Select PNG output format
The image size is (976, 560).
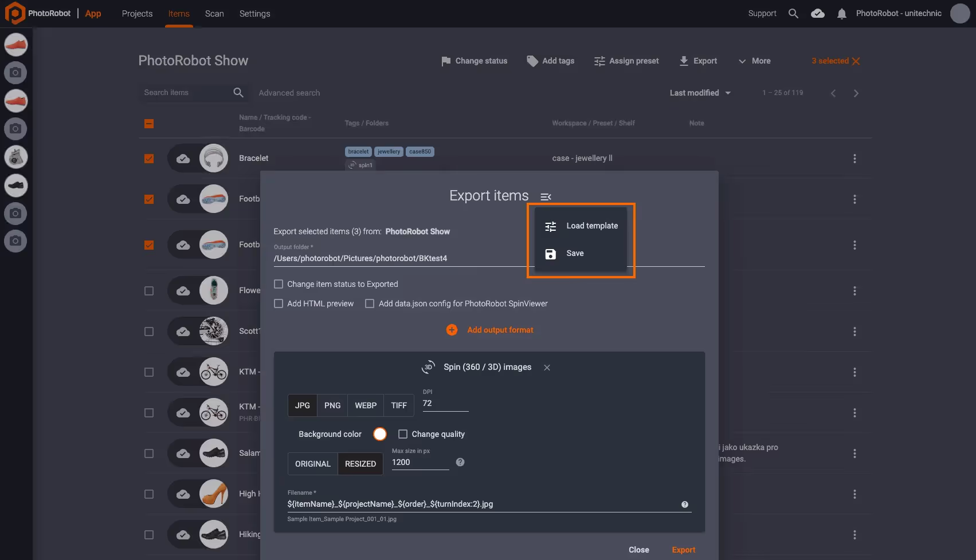coord(332,405)
